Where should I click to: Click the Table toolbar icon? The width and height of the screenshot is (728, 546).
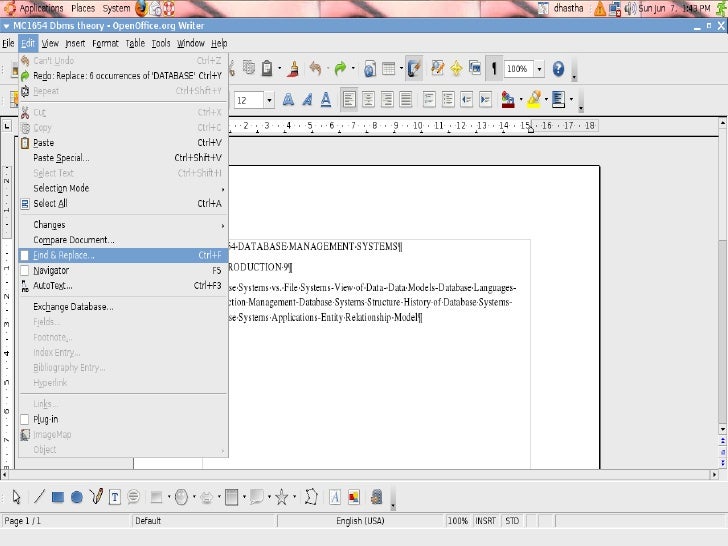click(x=389, y=69)
